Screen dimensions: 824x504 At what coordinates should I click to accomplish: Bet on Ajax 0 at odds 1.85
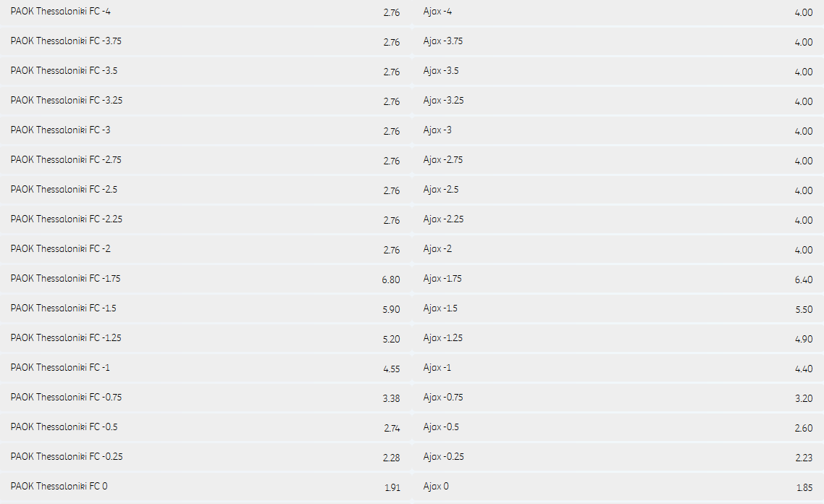pos(618,487)
